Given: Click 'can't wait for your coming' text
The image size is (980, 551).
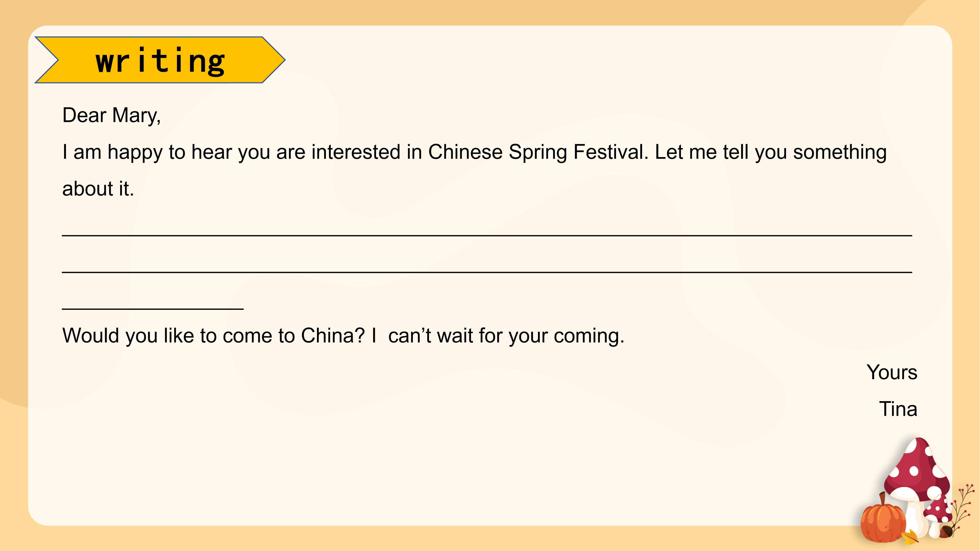Looking at the screenshot, I should (x=506, y=336).
